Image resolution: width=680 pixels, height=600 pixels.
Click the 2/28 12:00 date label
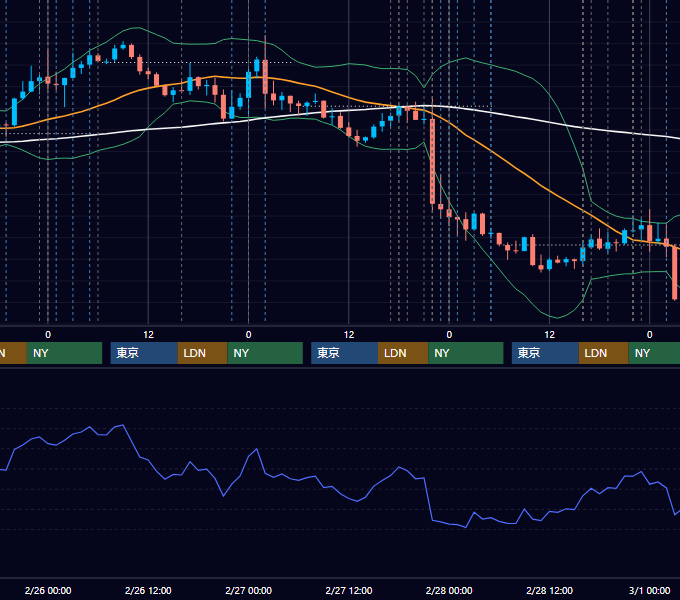tap(549, 590)
